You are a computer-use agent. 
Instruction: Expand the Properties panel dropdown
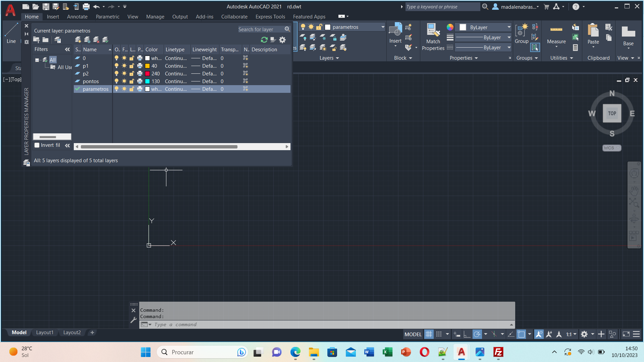[x=464, y=58]
